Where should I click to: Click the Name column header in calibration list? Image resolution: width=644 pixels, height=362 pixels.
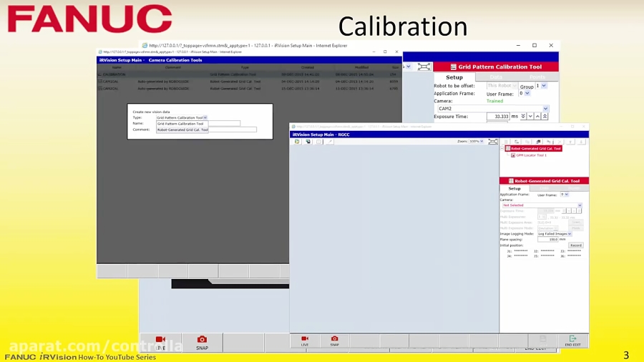pyautogui.click(x=117, y=67)
